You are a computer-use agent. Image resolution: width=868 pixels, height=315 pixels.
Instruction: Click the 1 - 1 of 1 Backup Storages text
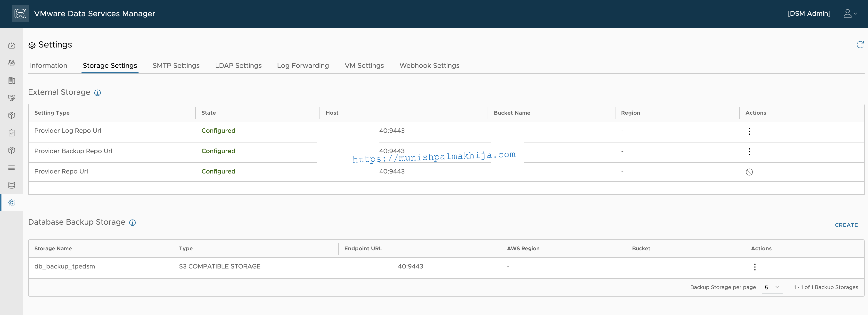(x=826, y=287)
